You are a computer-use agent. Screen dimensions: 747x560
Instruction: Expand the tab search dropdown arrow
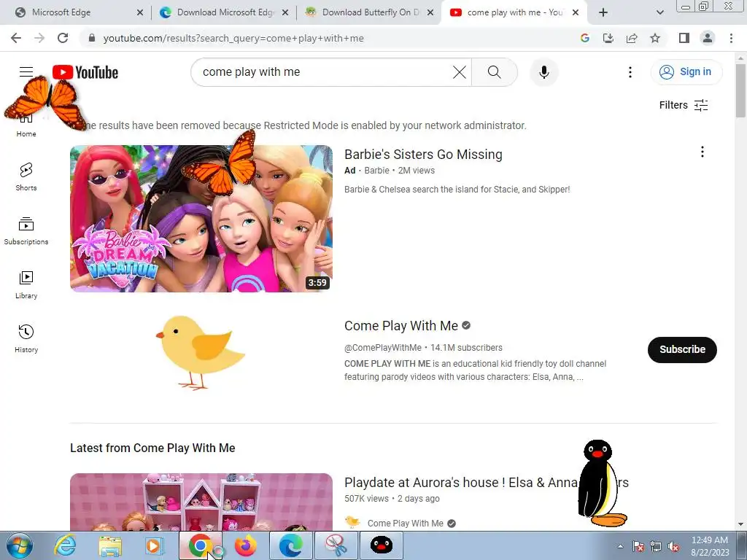pyautogui.click(x=659, y=12)
